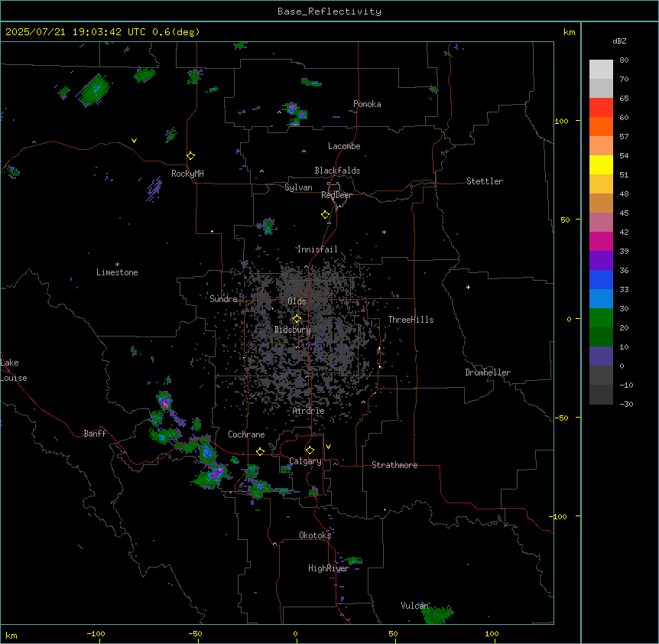659x644 pixels.
Task: Click the Okotoks label
Action: click(x=315, y=535)
